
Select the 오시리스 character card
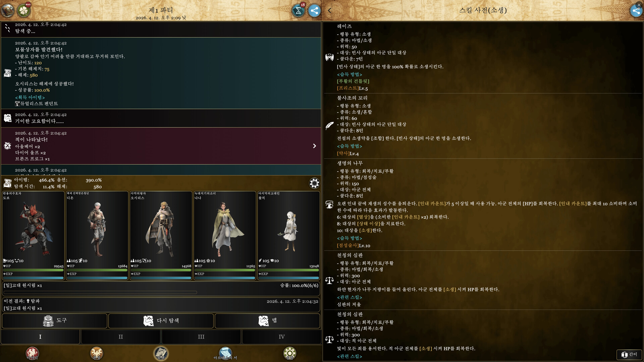[x=161, y=235]
